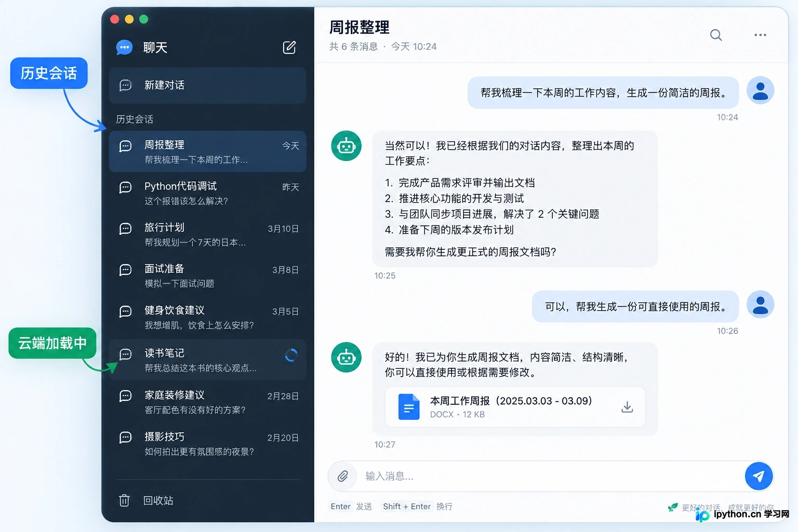Click the 3月10日 date on 旅行计划

click(x=283, y=229)
